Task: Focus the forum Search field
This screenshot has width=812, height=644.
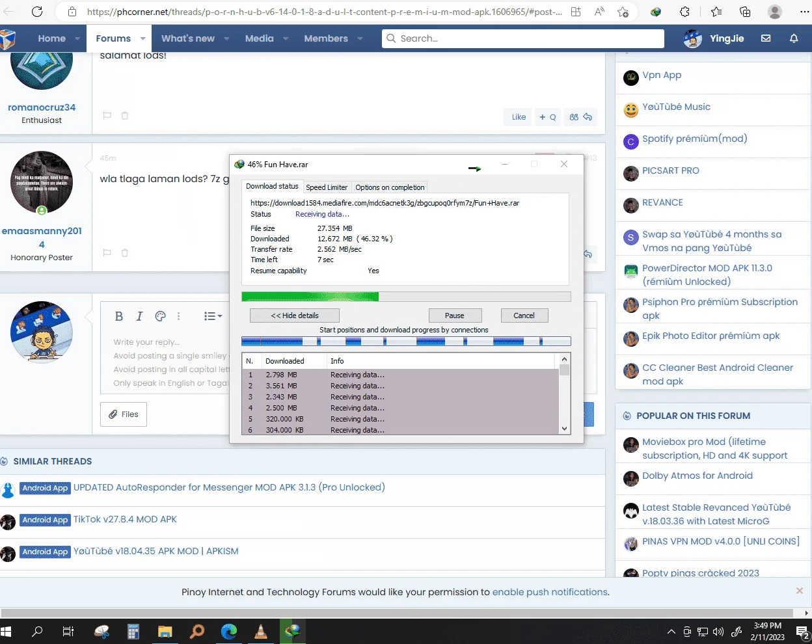Action: [x=523, y=38]
